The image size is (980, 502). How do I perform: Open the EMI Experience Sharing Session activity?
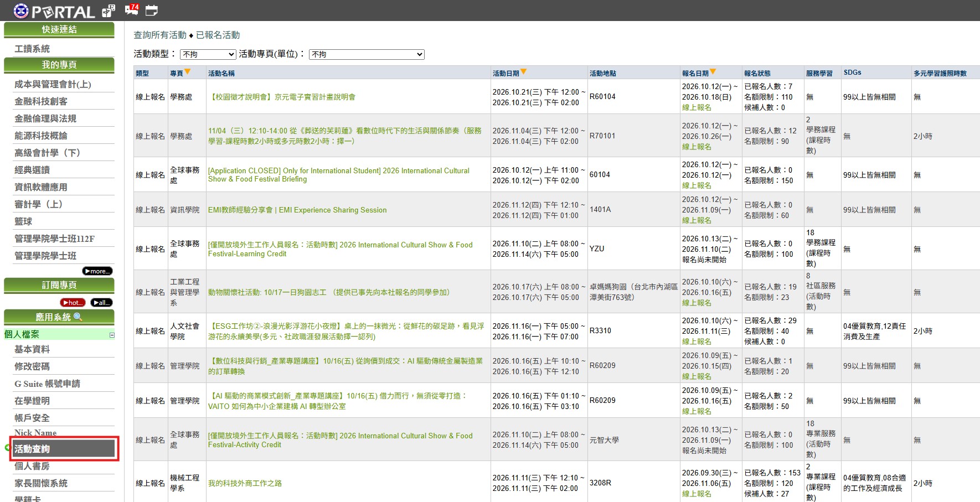(297, 210)
